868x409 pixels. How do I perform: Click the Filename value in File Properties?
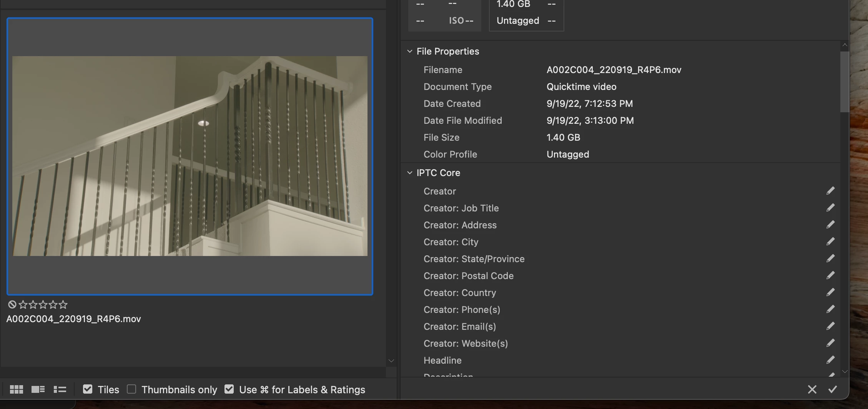[x=614, y=70]
